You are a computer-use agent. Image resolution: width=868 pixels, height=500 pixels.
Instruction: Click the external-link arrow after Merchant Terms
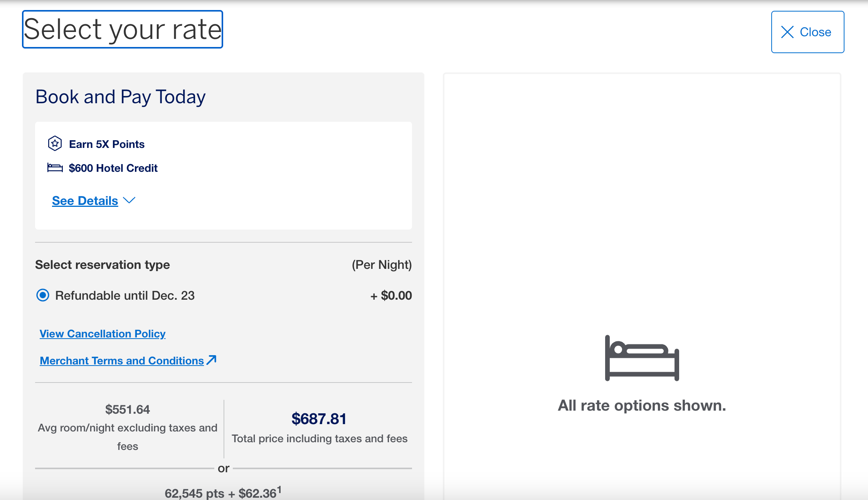coord(212,360)
